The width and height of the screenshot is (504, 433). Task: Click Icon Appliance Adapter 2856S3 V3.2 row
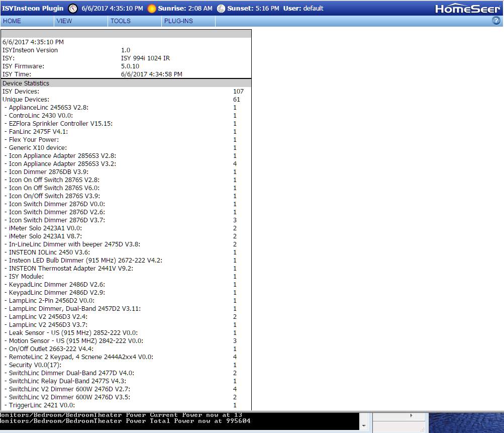tap(126, 164)
